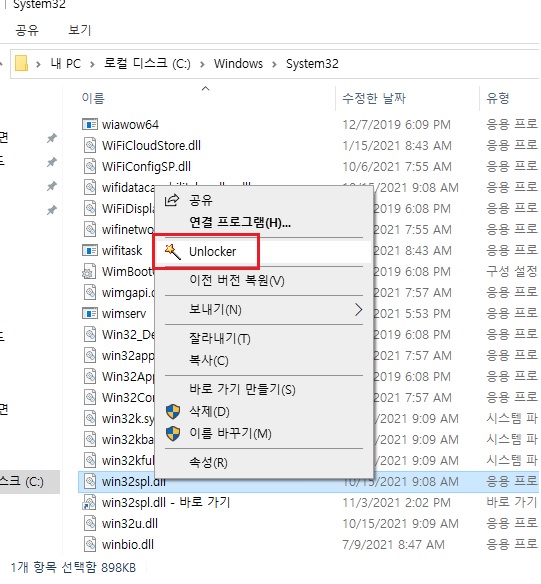Open the 공유 ribbon tab
This screenshot has height=584, width=541.
[27, 30]
